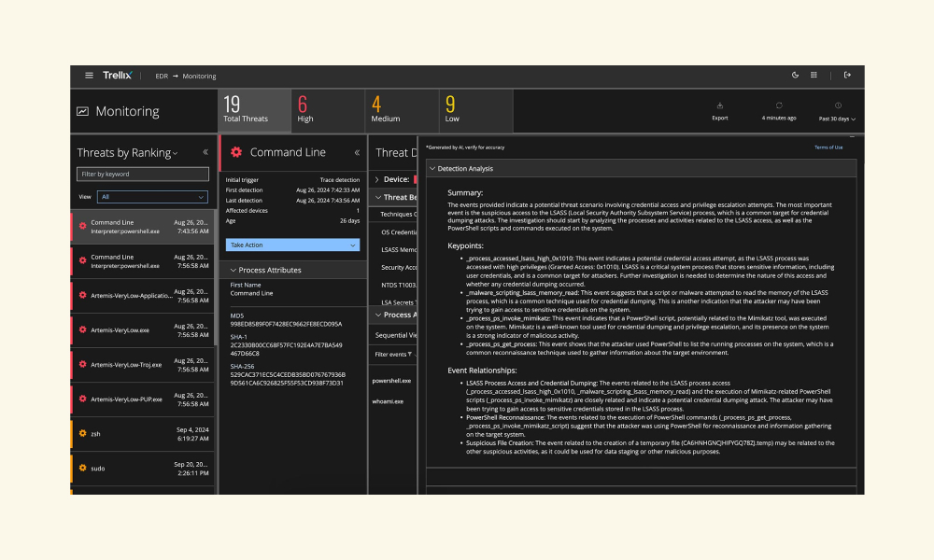Viewport: 934px width, 560px height.
Task: Select the zsh threat row
Action: [142, 434]
